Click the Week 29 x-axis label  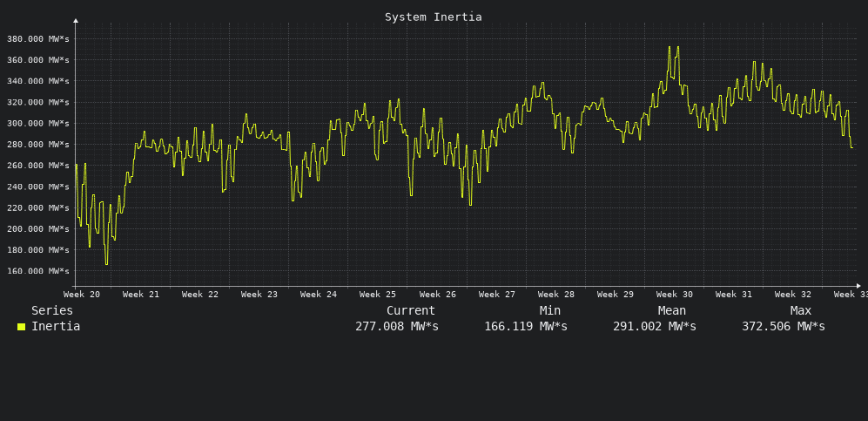tap(615, 294)
